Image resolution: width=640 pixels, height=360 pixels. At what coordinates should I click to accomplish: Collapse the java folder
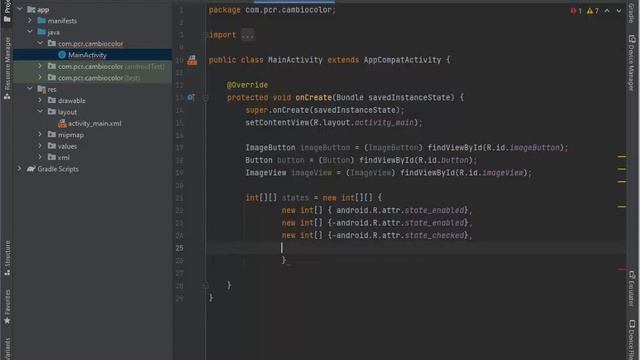click(x=30, y=32)
